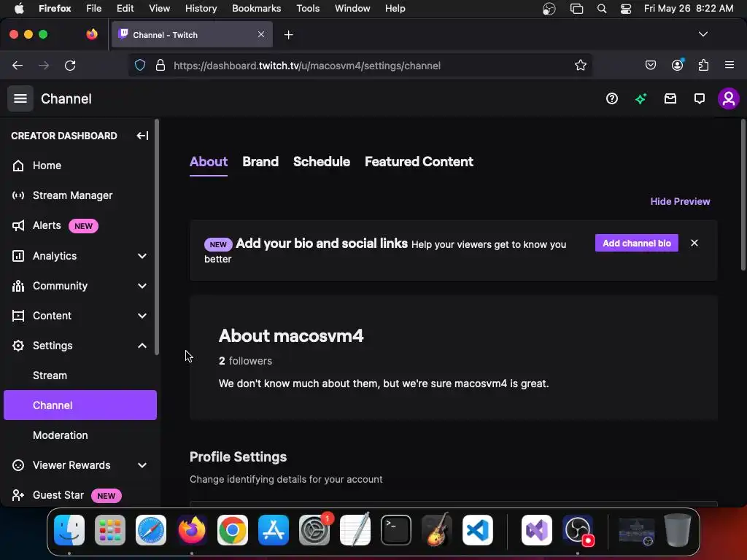The image size is (747, 560).
Task: Switch to the Schedule tab
Action: (322, 162)
